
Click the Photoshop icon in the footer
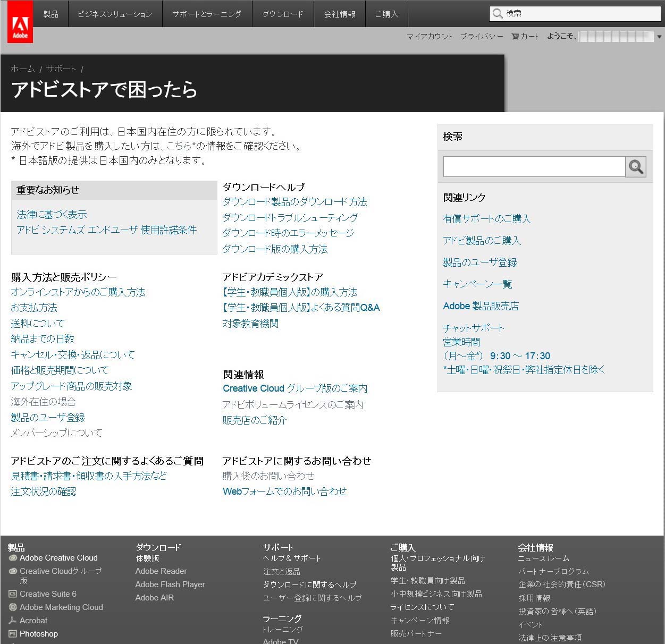click(x=13, y=634)
